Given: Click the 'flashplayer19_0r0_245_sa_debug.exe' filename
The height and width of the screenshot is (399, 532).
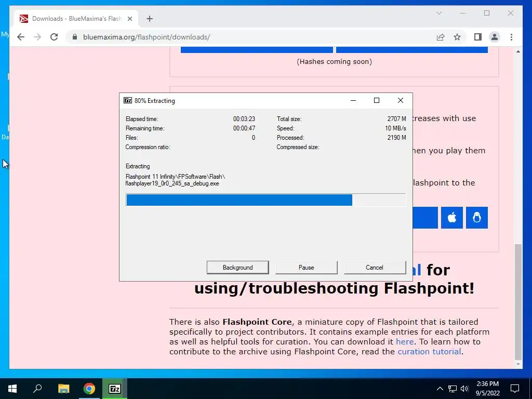Looking at the screenshot, I should pos(172,183).
